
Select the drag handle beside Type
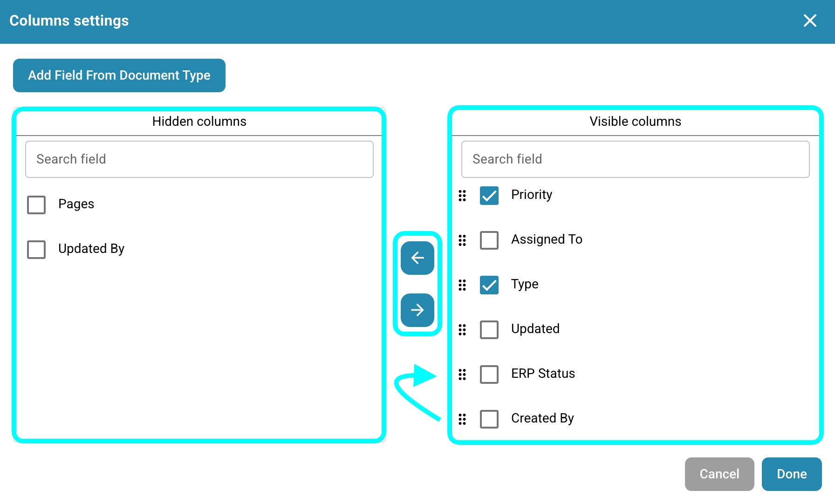pos(462,285)
